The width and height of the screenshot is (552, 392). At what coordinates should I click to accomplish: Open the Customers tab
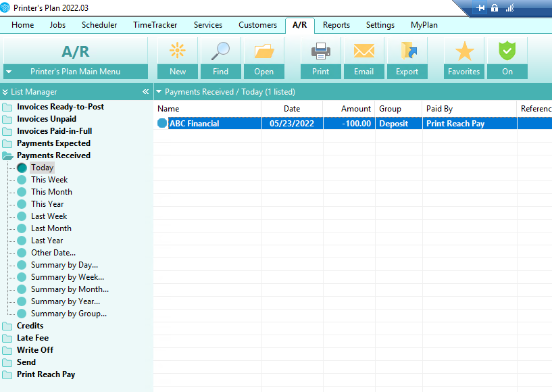click(257, 25)
